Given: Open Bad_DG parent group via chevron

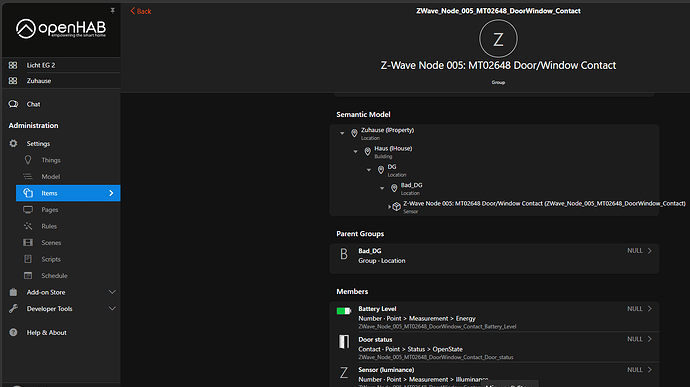Looking at the screenshot, I should pyautogui.click(x=650, y=251).
